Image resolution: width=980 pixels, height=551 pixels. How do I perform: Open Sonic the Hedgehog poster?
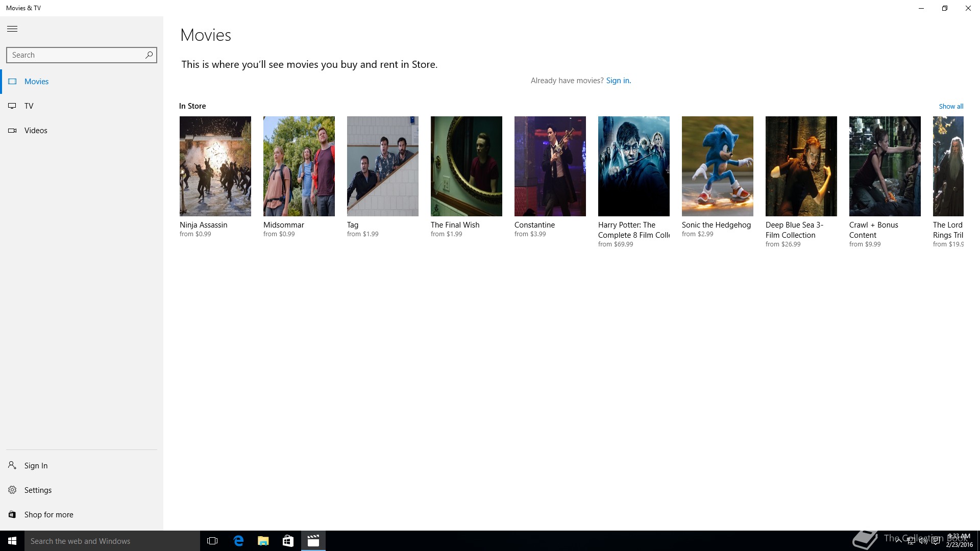pos(718,166)
